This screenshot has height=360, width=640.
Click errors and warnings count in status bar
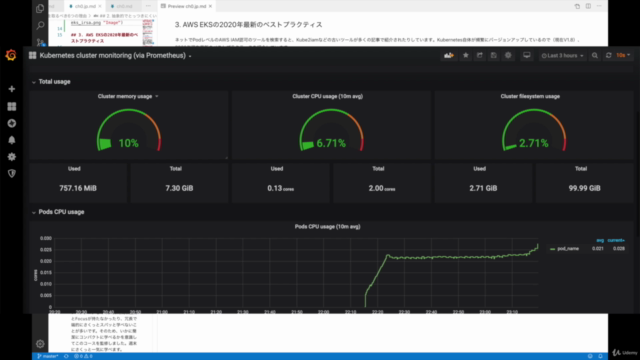[x=83, y=356]
